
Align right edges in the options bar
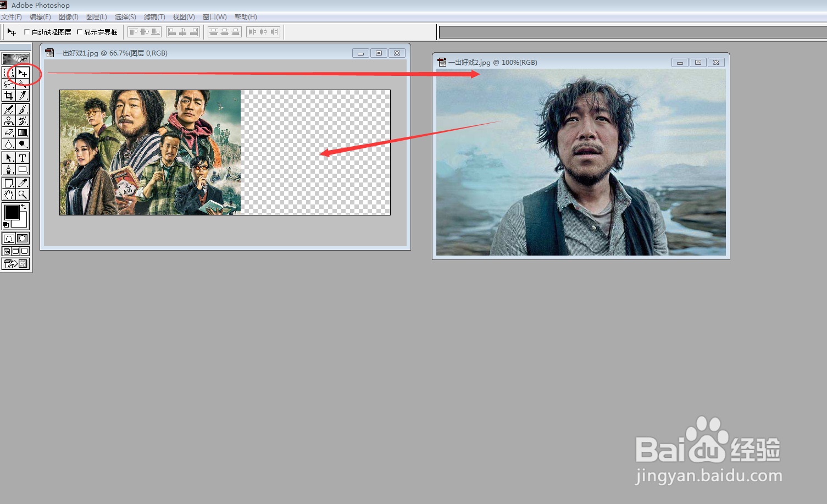tap(194, 32)
